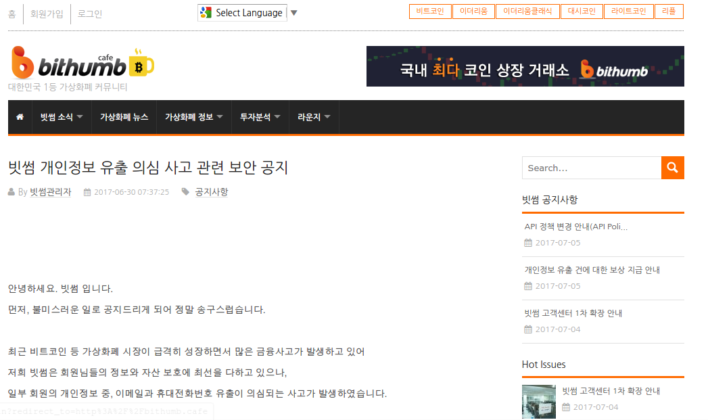Click calendar icon beside 2017-06-30 post date

[87, 192]
